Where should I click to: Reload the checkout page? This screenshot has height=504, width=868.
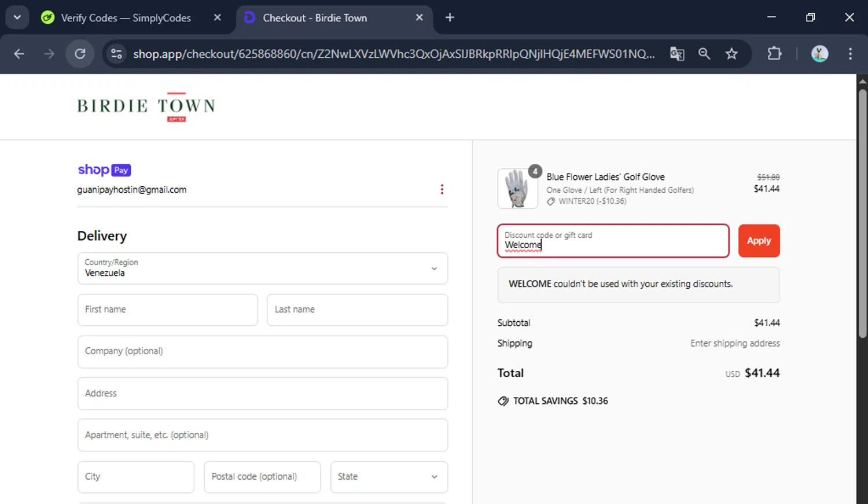coord(80,54)
